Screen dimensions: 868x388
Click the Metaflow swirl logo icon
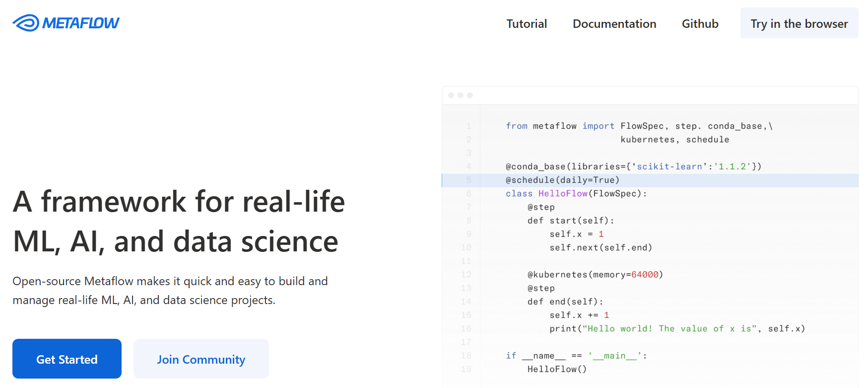(x=26, y=23)
